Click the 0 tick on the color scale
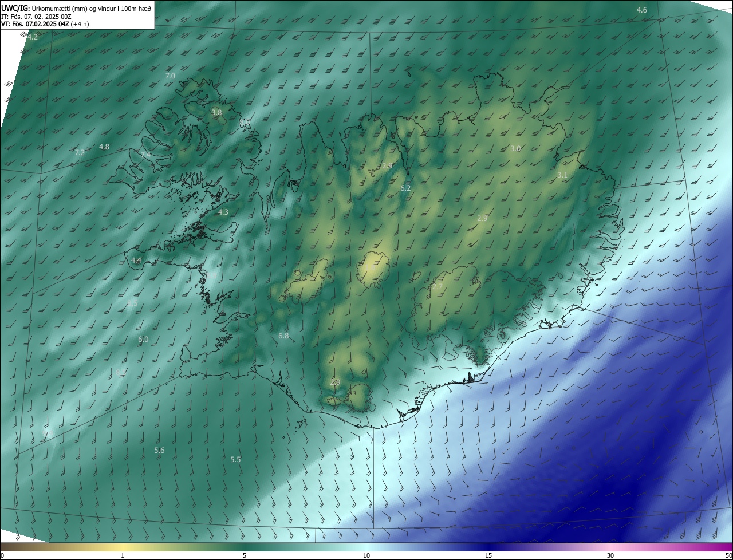 [2, 555]
